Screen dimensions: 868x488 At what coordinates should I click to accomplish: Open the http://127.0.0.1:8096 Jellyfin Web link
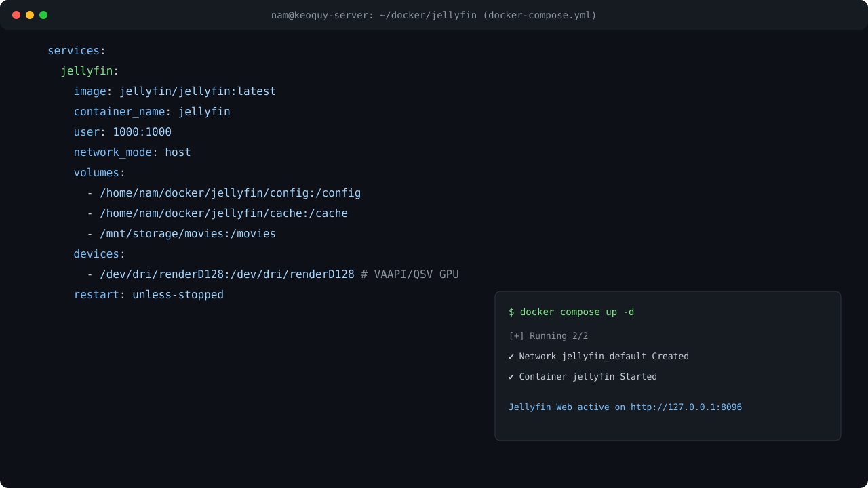(x=686, y=407)
